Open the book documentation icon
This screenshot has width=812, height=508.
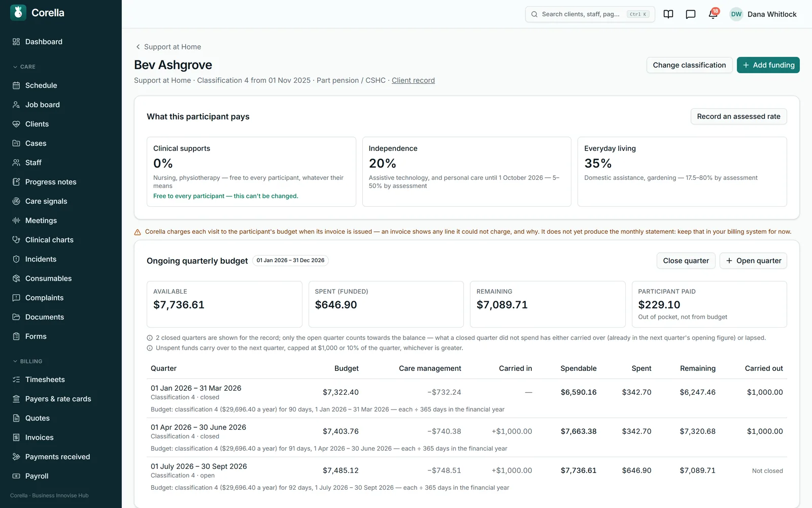pyautogui.click(x=668, y=14)
